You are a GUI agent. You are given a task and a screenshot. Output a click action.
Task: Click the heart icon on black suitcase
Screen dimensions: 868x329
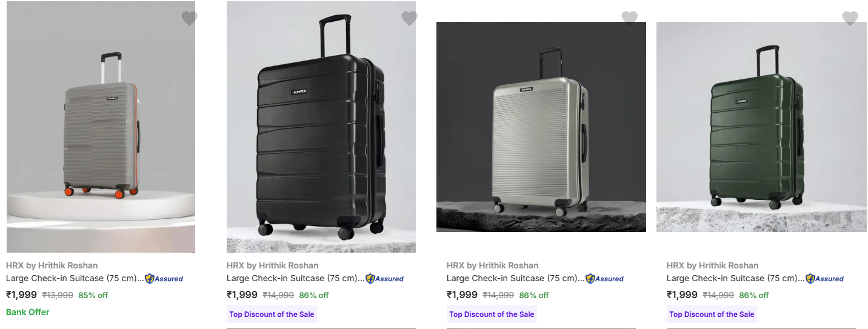coord(409,18)
